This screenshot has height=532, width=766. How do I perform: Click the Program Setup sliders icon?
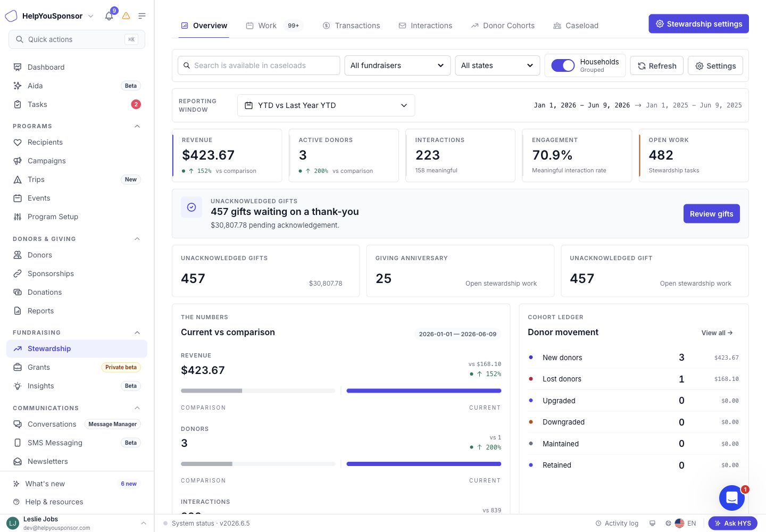point(18,217)
